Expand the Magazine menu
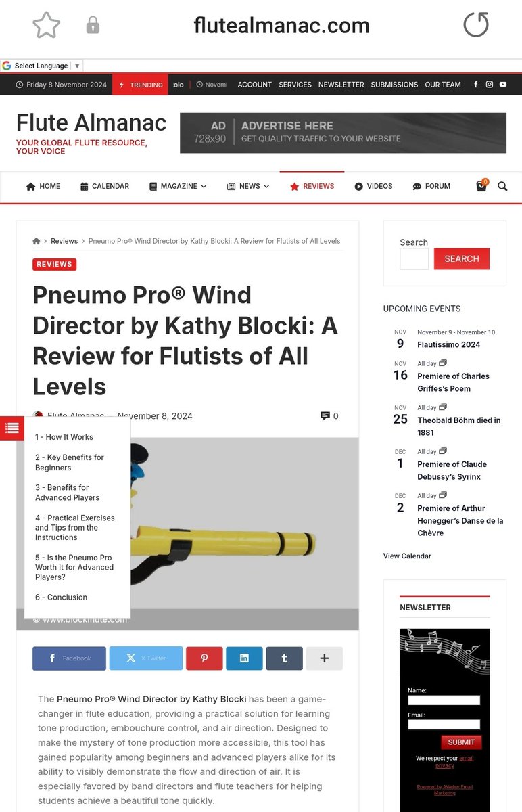522x812 pixels. (178, 186)
